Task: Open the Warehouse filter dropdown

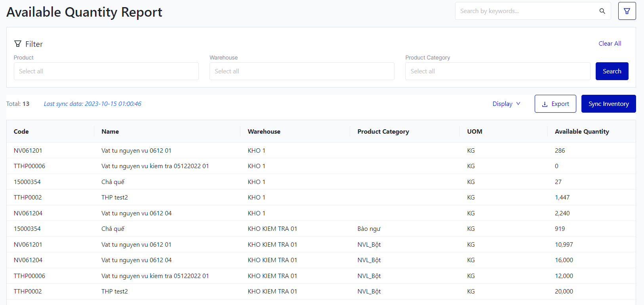Action: [302, 71]
